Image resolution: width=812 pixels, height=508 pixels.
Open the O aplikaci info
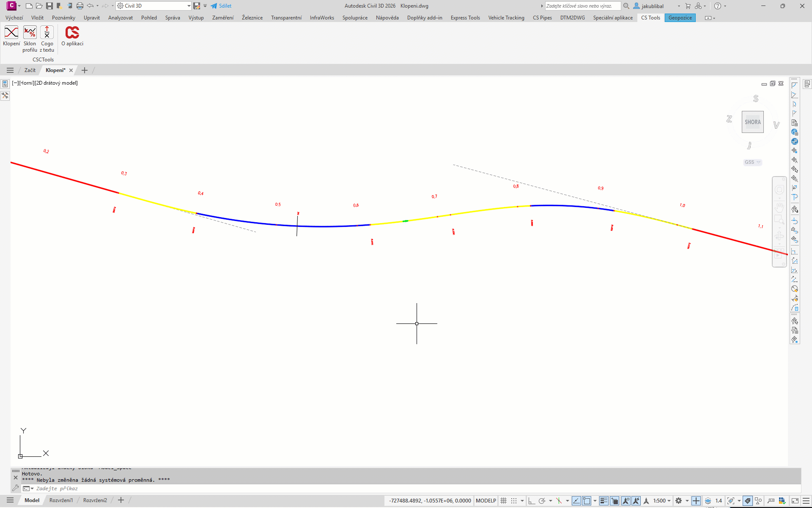72,33
